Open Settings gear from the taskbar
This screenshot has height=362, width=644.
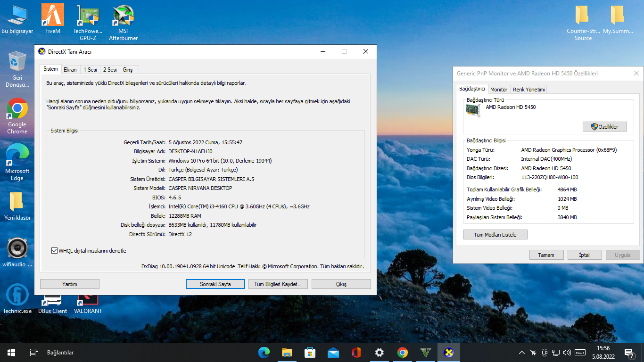[x=380, y=353]
